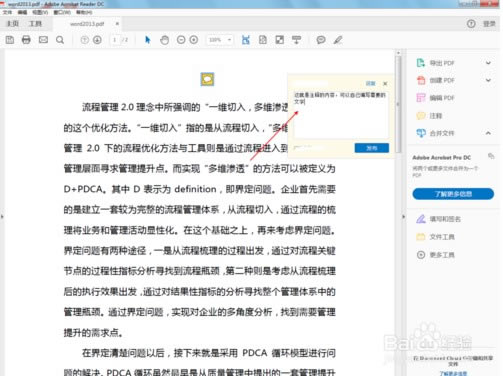Click the blue 了解更多信息 button
503x376 pixels.
tap(453, 194)
